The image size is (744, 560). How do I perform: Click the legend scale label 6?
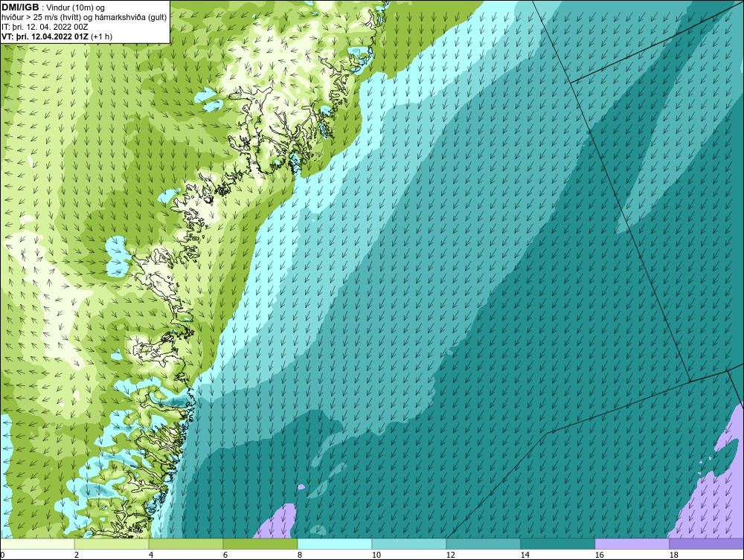(x=225, y=555)
